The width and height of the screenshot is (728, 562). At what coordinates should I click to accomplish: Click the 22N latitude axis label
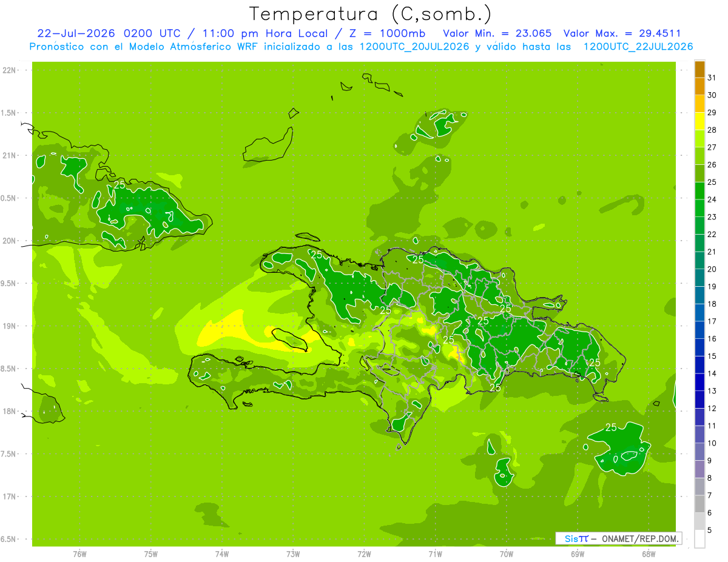9,70
